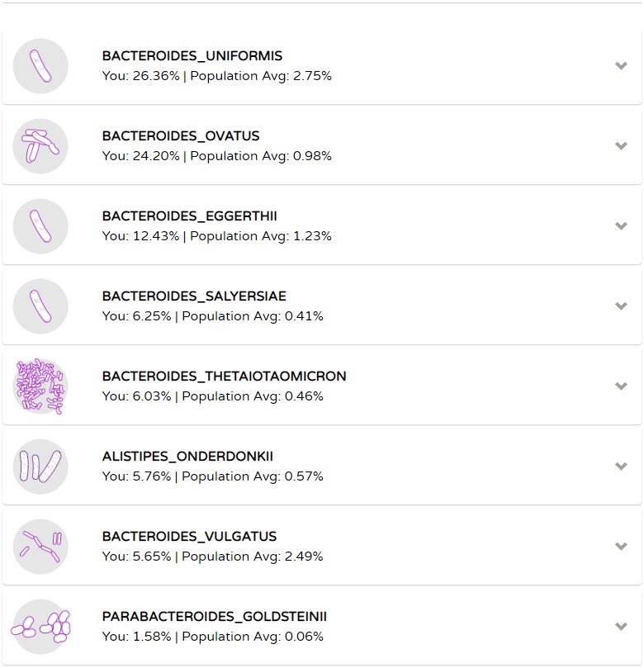
Task: Expand the BACTEROIDES_THETAIOTAOMICRON row chevron
Action: (622, 386)
